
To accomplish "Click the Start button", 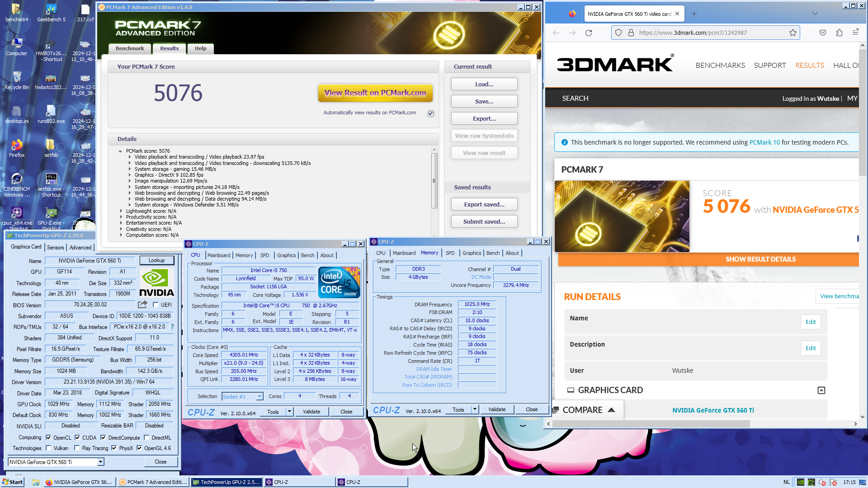I will pos(13,482).
